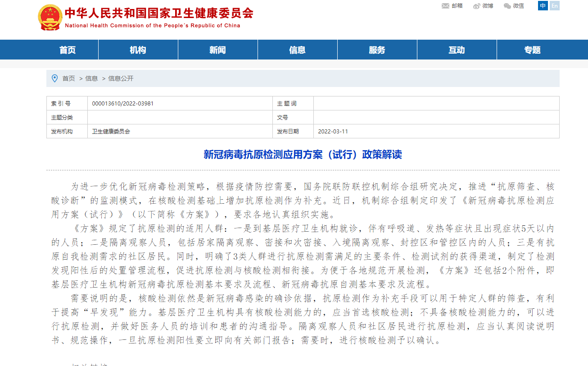The height and width of the screenshot is (366, 588).
Task: Follow the 信息 breadcrumb link
Action: click(91, 78)
